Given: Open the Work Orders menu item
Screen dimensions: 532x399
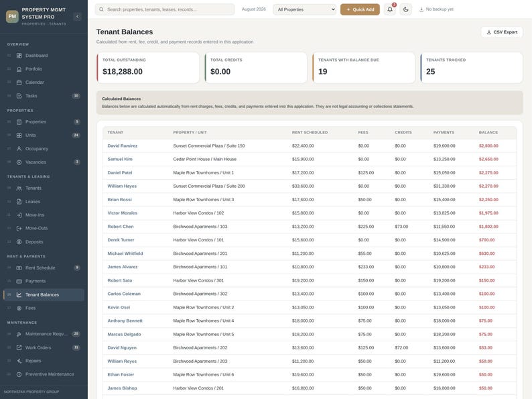Looking at the screenshot, I should pyautogui.click(x=44, y=347).
